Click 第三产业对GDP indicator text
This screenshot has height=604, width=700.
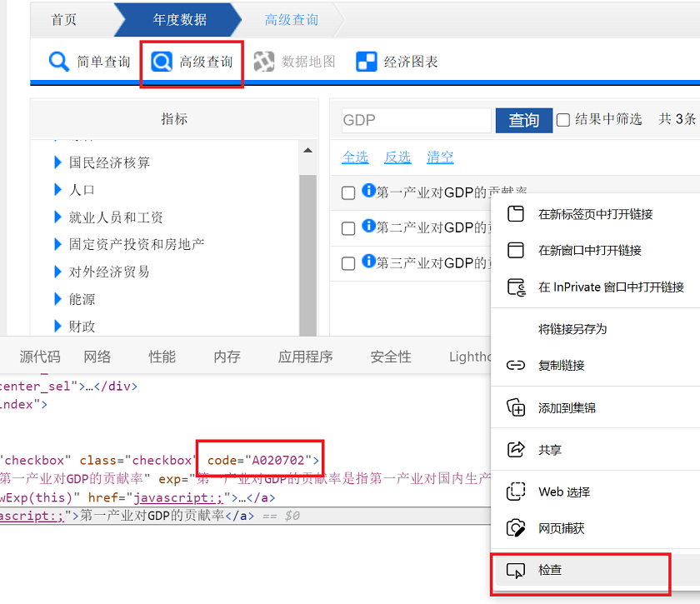pyautogui.click(x=433, y=263)
